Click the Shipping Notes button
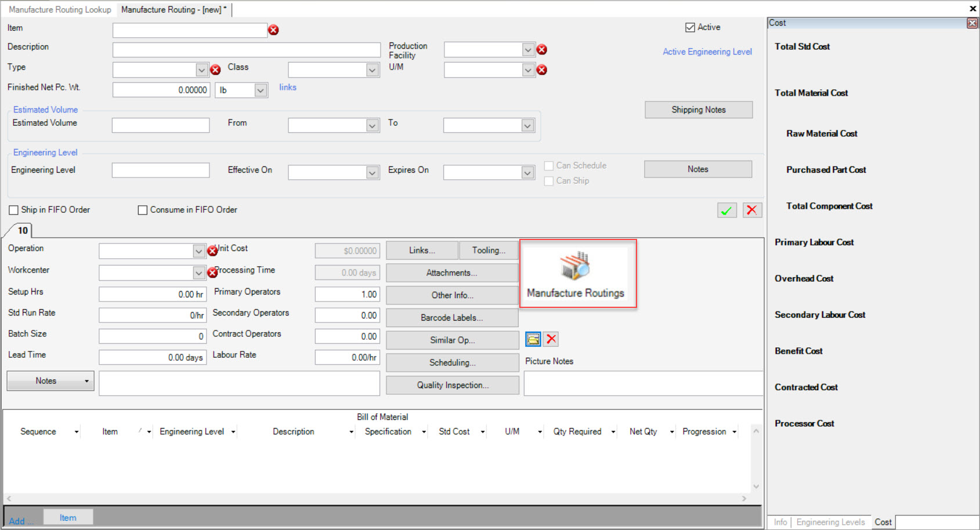The width and height of the screenshot is (980, 530). [699, 110]
